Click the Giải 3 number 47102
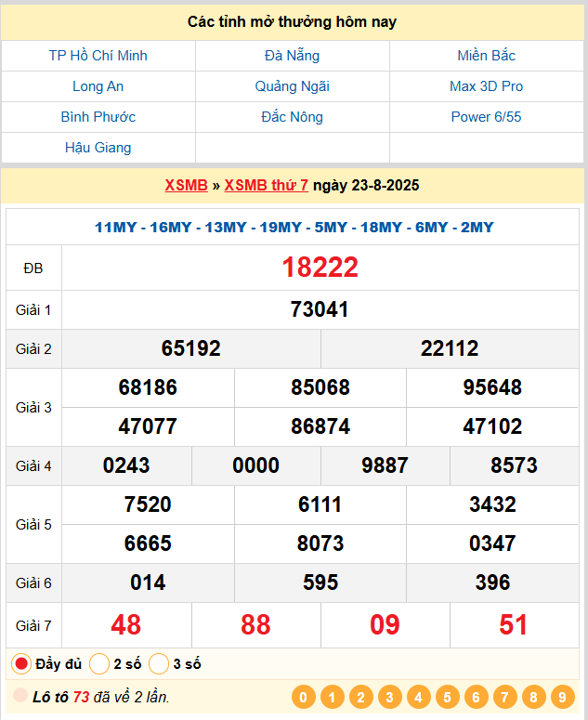588x720 pixels. pos(492,426)
